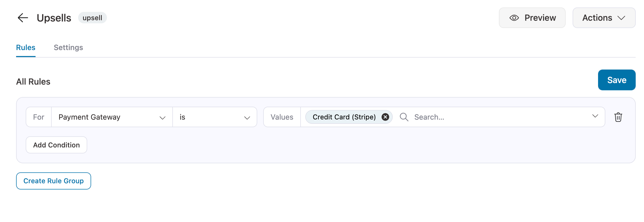Screen dimensions: 644x222
Task: Open the 'is' operator dropdown
Action: click(x=214, y=117)
